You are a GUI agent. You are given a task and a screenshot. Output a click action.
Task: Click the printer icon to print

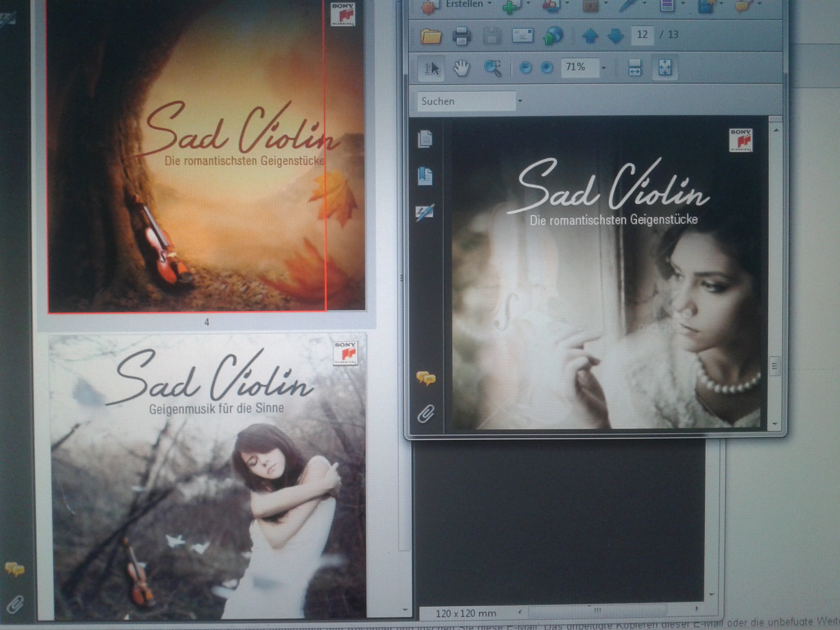[x=461, y=36]
